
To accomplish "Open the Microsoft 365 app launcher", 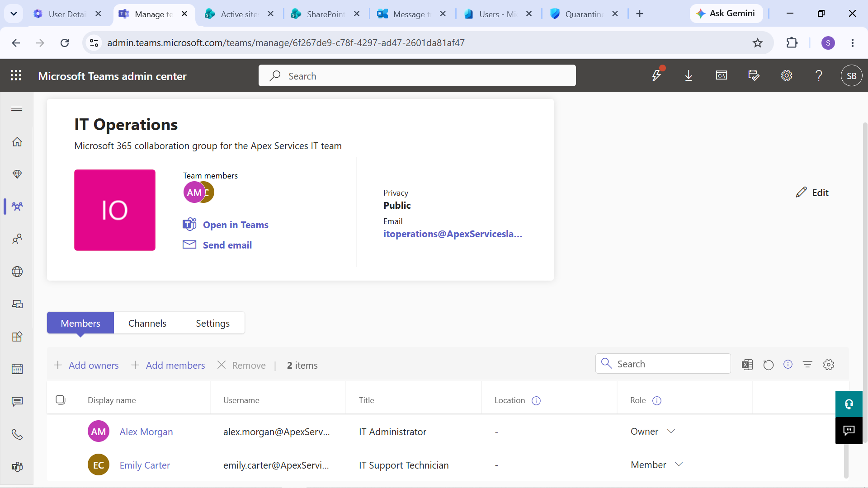I will point(16,76).
